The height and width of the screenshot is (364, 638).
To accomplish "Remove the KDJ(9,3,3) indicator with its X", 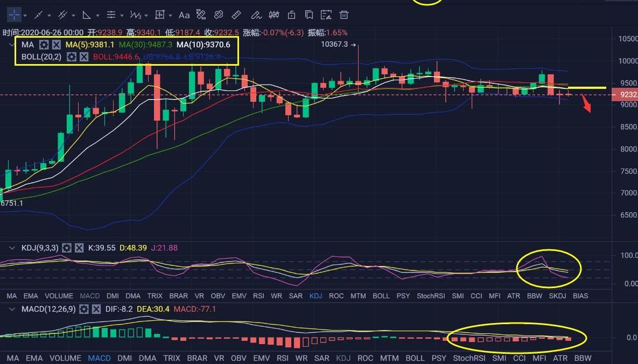I will point(79,248).
